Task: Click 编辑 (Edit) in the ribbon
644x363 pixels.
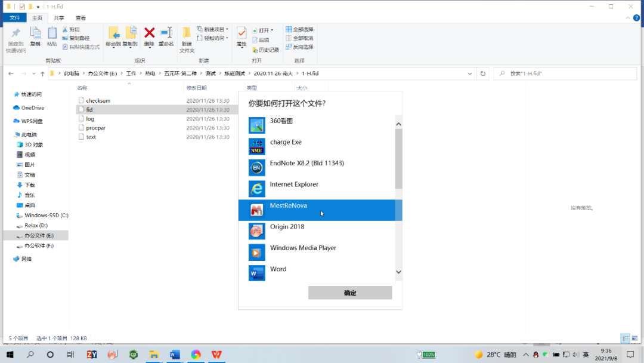Action: 261,40
